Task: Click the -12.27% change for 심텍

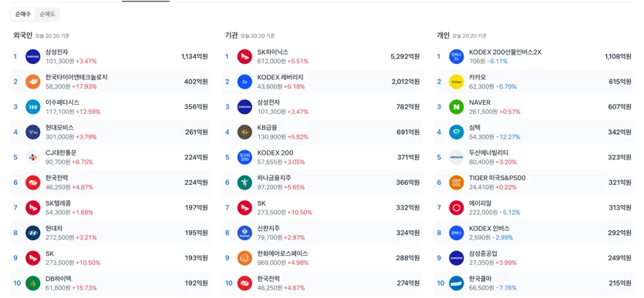Action: click(507, 137)
